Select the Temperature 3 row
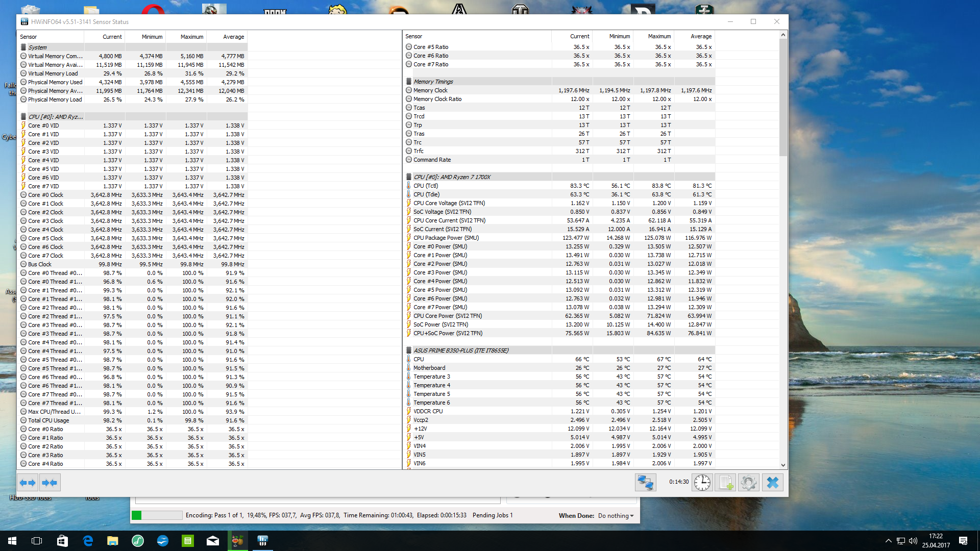The image size is (980, 551). pos(559,377)
